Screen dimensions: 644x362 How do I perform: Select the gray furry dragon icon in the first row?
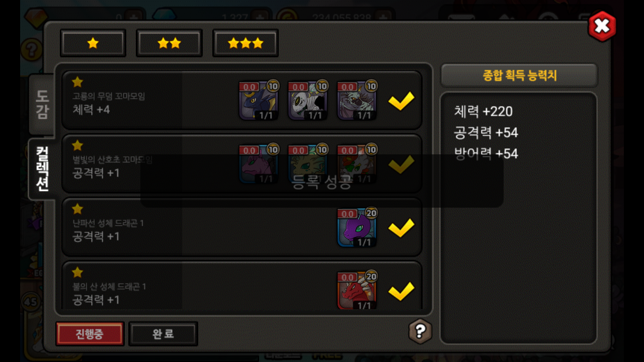[357, 101]
